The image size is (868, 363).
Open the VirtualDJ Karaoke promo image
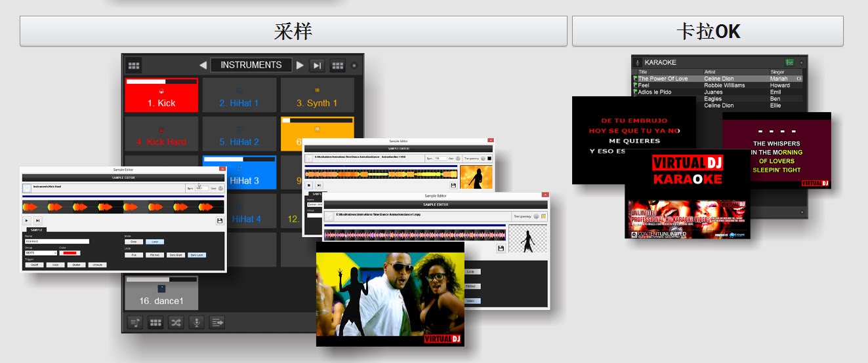pos(688,194)
